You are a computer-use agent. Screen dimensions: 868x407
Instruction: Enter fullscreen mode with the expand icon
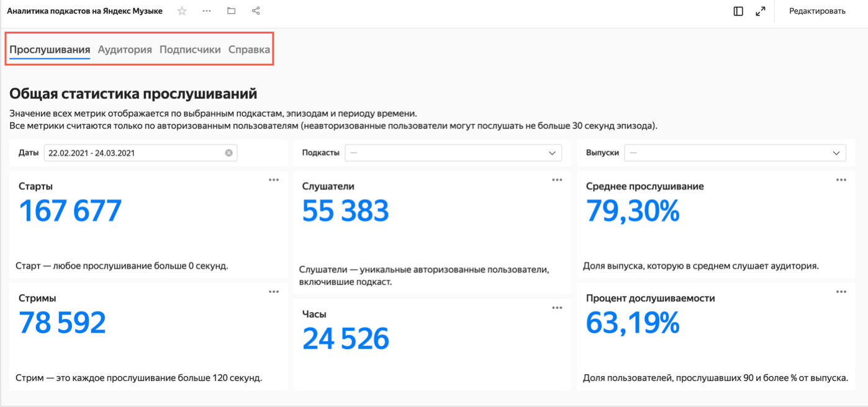760,11
